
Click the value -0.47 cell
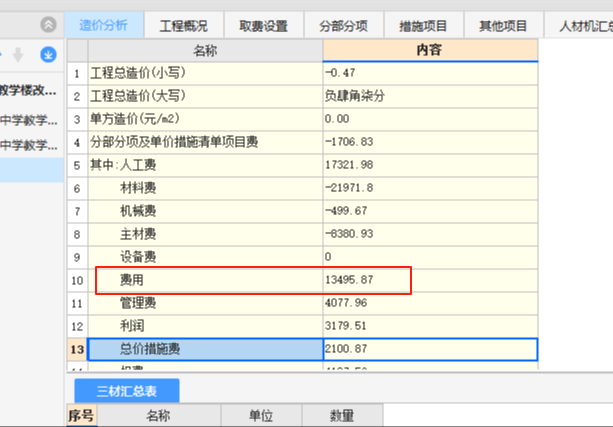click(x=430, y=73)
